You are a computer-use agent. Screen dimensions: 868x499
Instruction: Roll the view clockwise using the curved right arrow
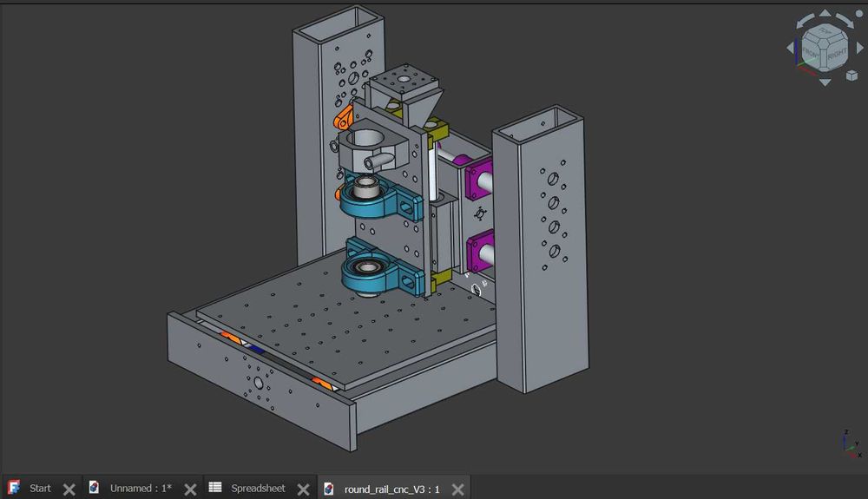(845, 21)
